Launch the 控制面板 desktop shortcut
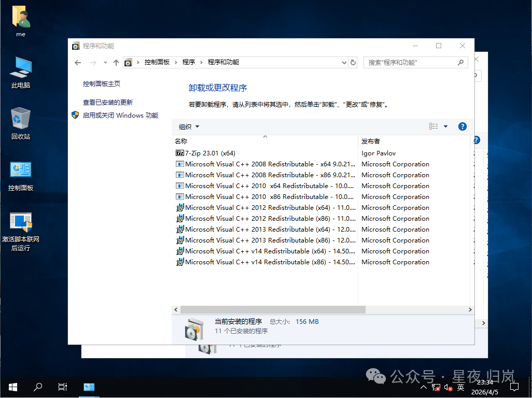532x398 pixels. [x=20, y=170]
